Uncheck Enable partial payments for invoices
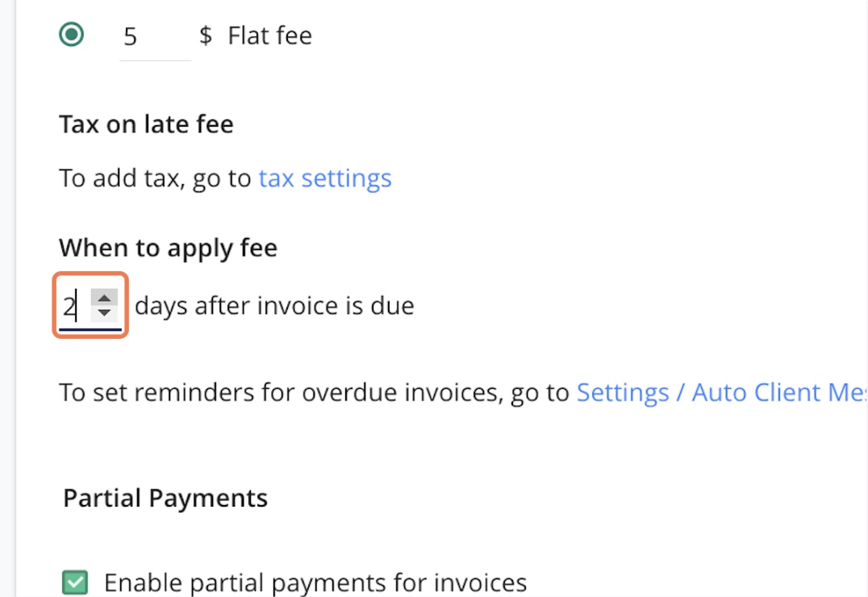Screen dimensions: 868x597 [73, 582]
